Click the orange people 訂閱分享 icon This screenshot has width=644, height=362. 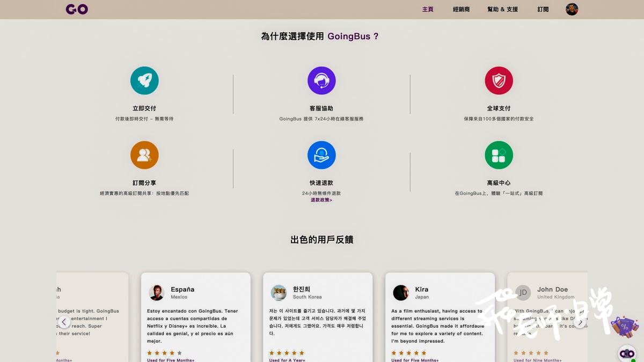[144, 155]
